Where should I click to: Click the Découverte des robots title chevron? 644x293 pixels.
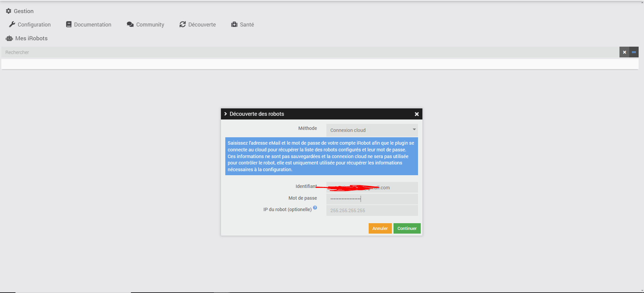[226, 114]
